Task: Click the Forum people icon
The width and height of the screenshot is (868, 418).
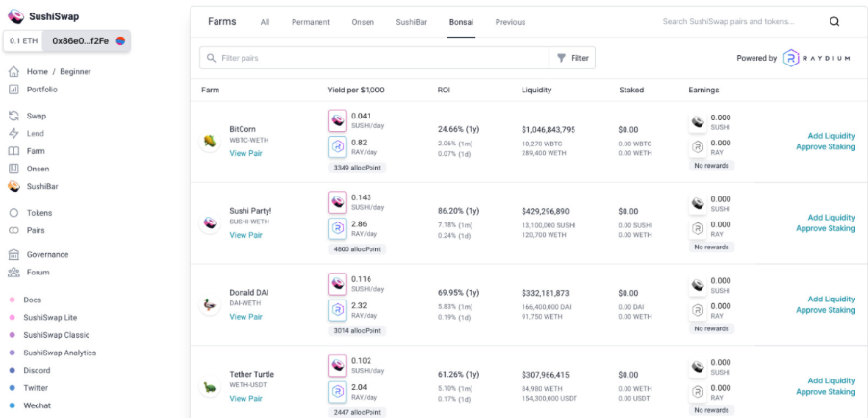Action: pos(13,273)
